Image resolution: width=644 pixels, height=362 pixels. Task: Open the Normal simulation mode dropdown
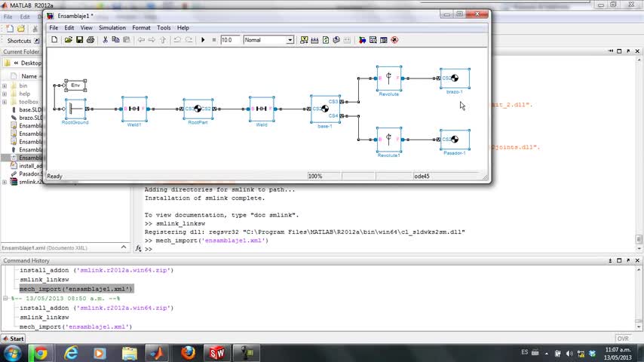coord(290,40)
